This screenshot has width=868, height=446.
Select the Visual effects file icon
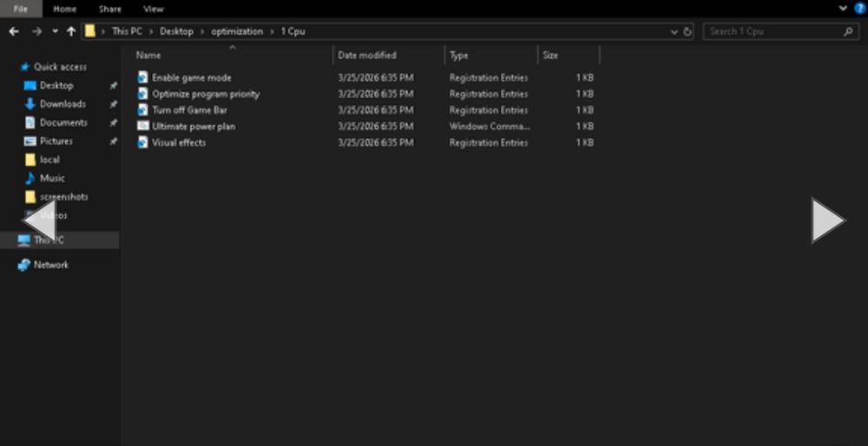click(x=143, y=142)
